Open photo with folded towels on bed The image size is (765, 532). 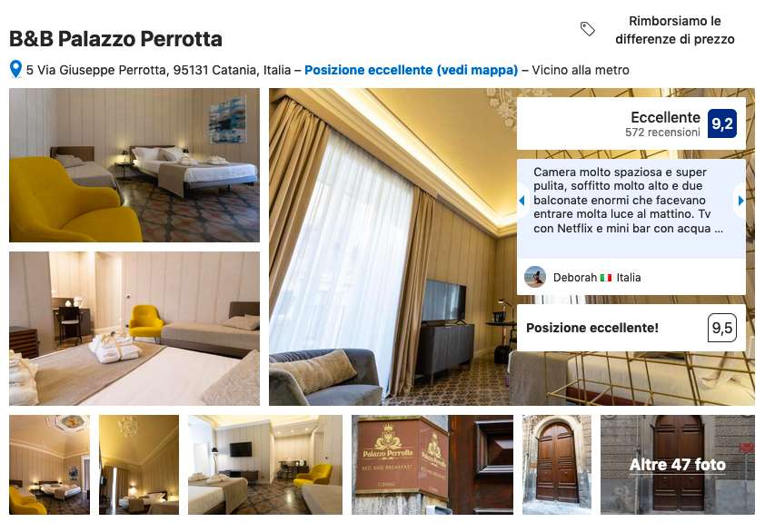click(134, 328)
